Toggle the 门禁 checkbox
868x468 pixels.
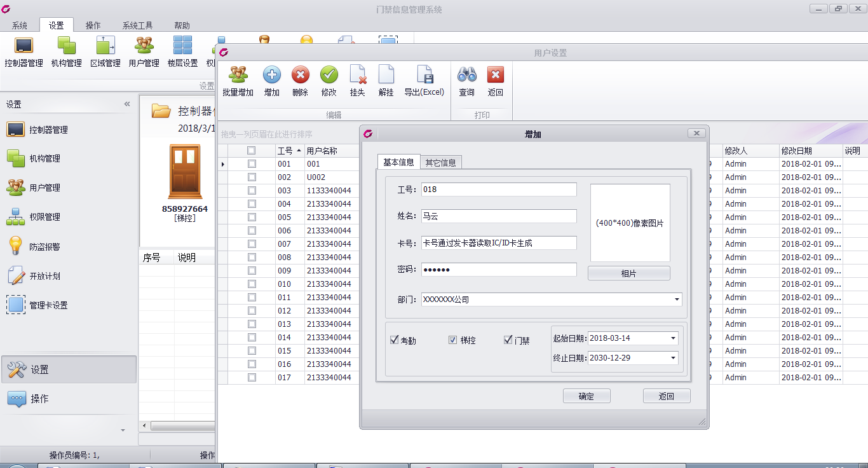pyautogui.click(x=508, y=340)
